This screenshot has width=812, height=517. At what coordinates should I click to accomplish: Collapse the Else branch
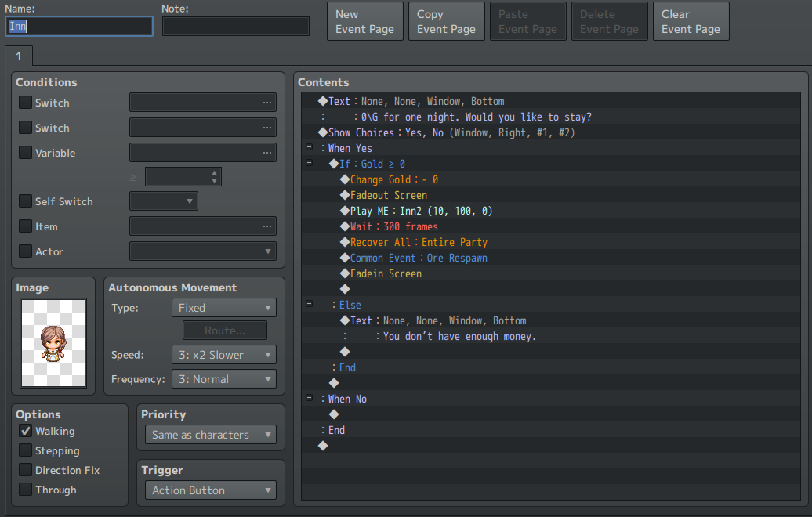[309, 304]
